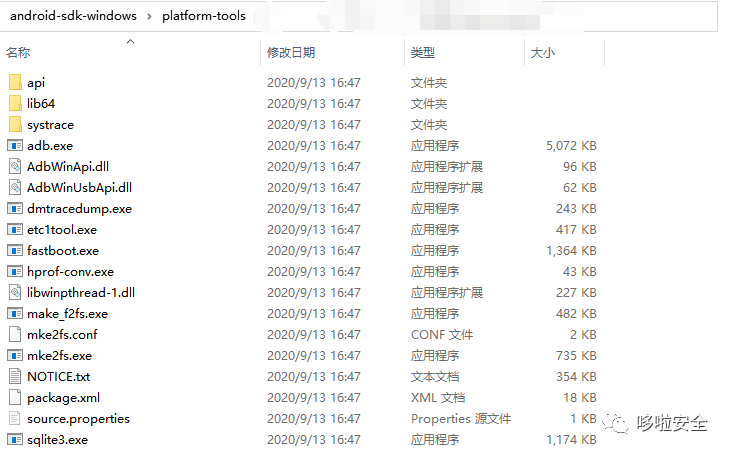Click the 1,364 KB size of fastboot.exe
Viewport: 731px width, 455px height.
(x=571, y=251)
